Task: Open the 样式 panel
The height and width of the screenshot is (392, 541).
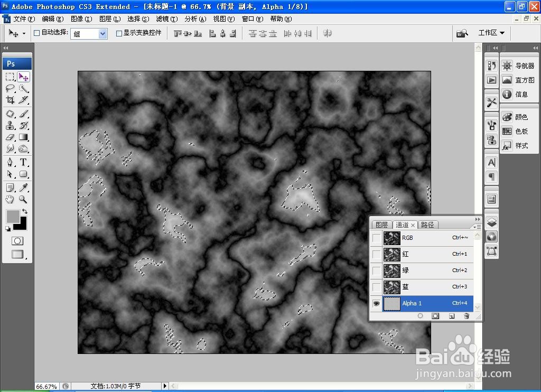Action: [519, 146]
